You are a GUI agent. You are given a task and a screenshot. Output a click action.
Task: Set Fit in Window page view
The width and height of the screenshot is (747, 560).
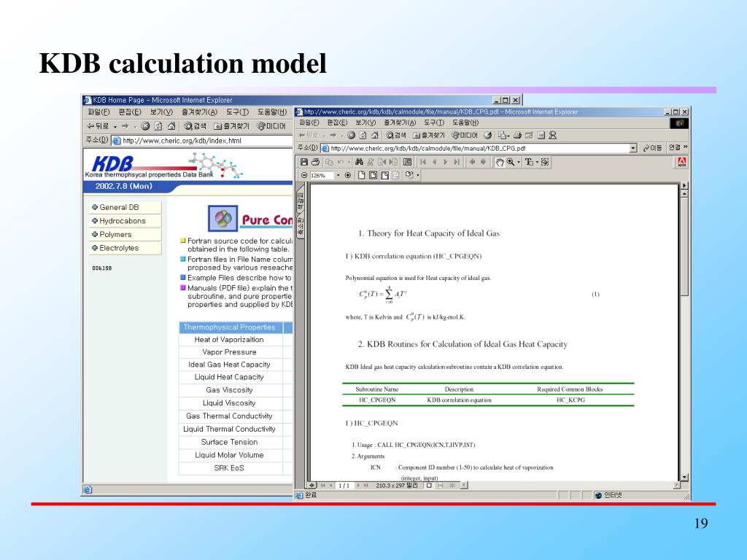(373, 175)
